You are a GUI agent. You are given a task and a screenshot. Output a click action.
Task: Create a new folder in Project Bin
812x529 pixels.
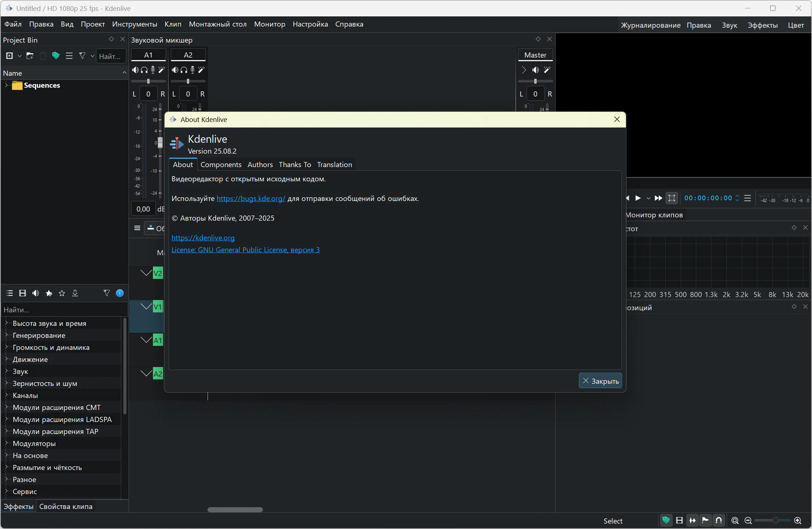[x=30, y=56]
